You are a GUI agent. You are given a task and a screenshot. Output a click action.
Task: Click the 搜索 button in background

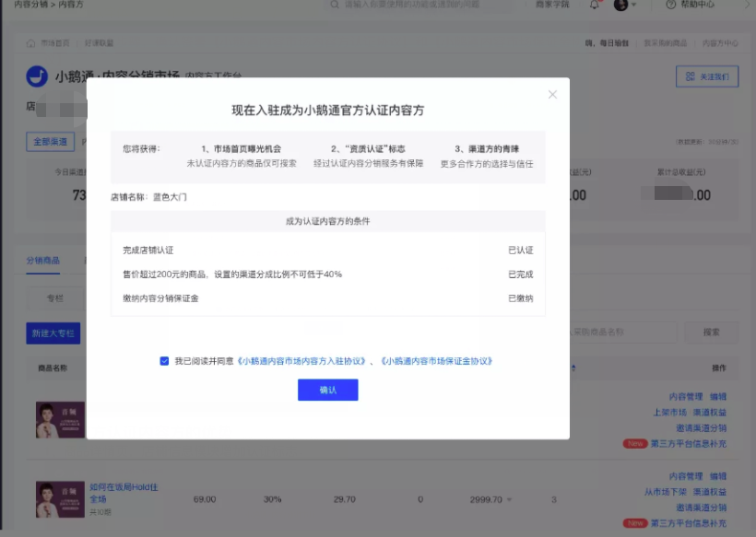point(711,333)
